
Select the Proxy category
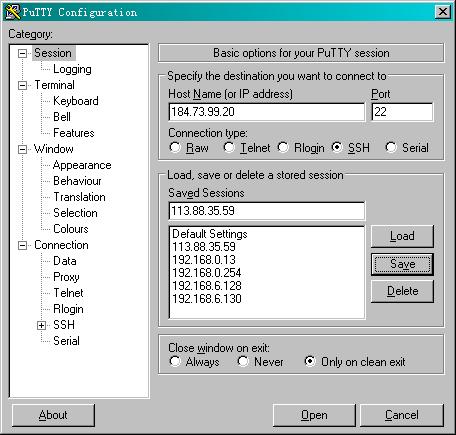pos(66,277)
